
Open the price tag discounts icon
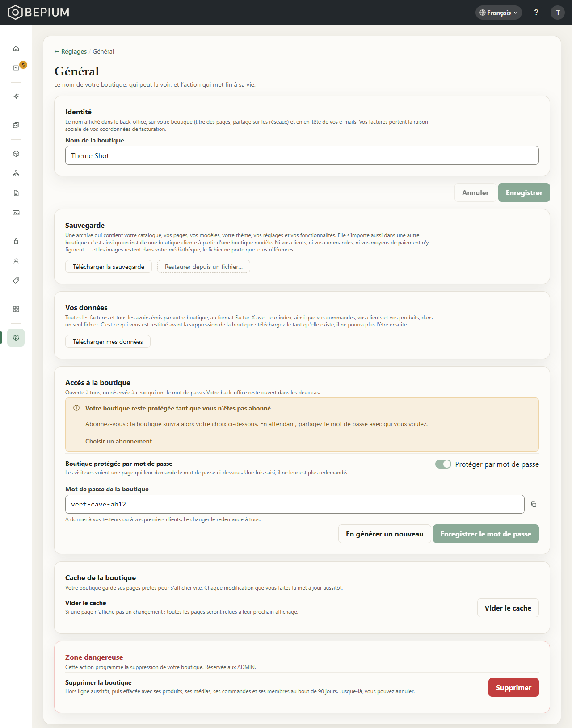(x=16, y=280)
